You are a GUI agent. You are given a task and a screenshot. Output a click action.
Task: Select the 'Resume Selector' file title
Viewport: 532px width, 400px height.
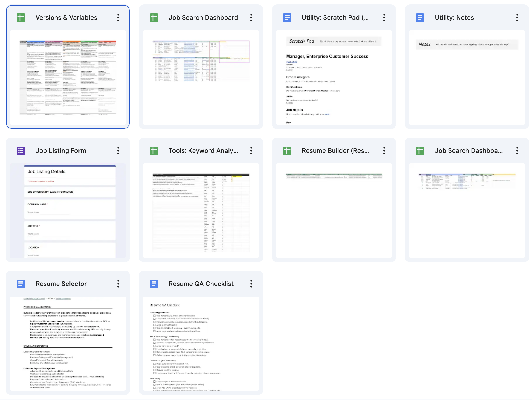pyautogui.click(x=61, y=284)
